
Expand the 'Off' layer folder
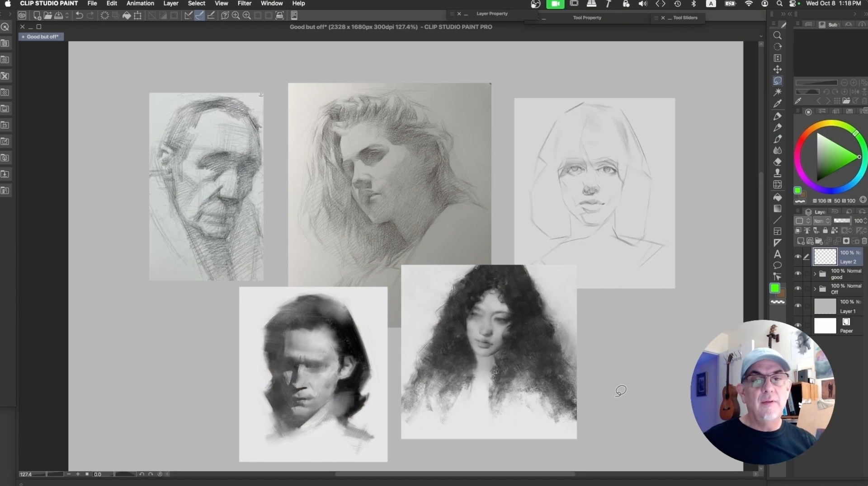[x=815, y=289]
